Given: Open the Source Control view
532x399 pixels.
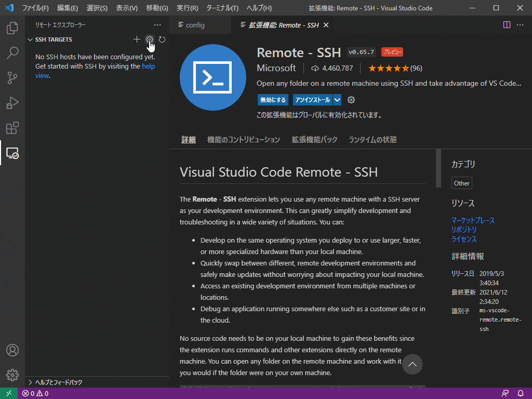Looking at the screenshot, I should point(12,78).
